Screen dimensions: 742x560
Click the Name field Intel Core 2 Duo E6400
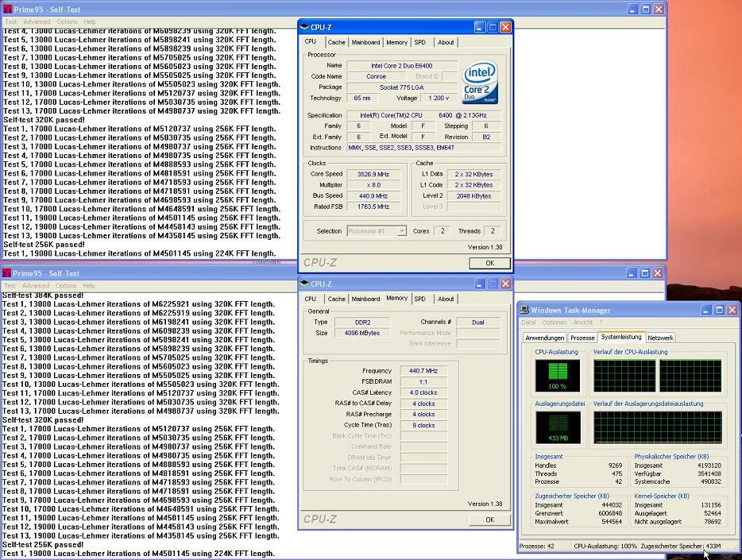[x=402, y=66]
